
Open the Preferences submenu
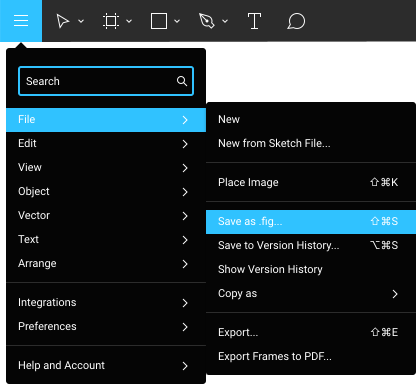pos(106,326)
